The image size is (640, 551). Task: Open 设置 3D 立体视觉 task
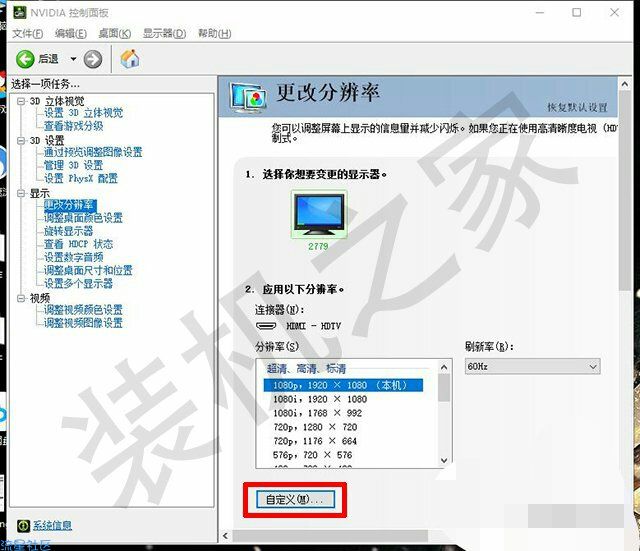[x=83, y=113]
